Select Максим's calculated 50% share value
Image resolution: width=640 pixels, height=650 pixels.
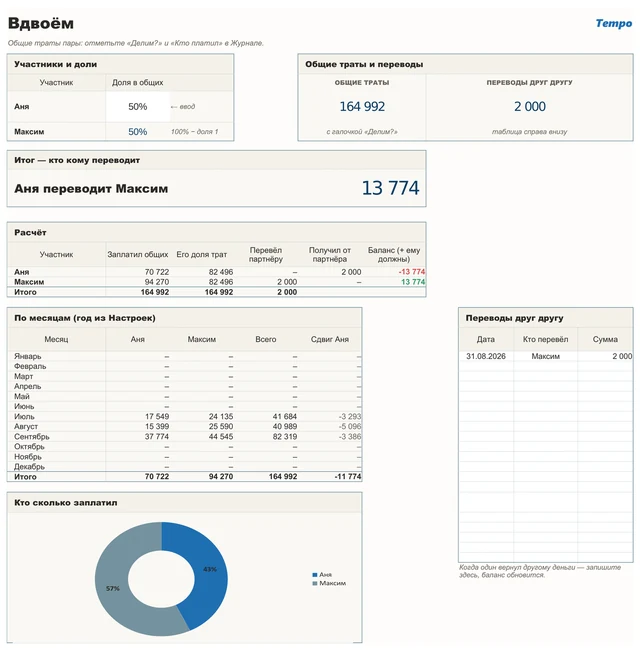pyautogui.click(x=138, y=132)
